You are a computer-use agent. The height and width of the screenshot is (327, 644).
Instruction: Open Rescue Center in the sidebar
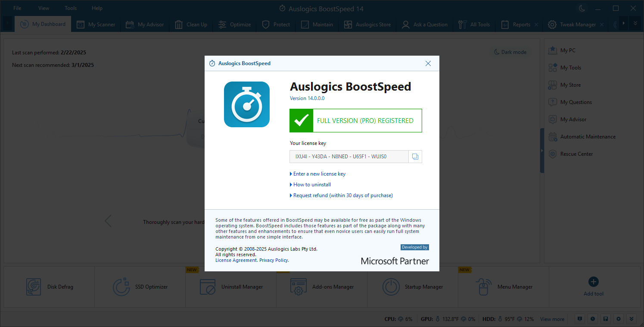[570, 154]
